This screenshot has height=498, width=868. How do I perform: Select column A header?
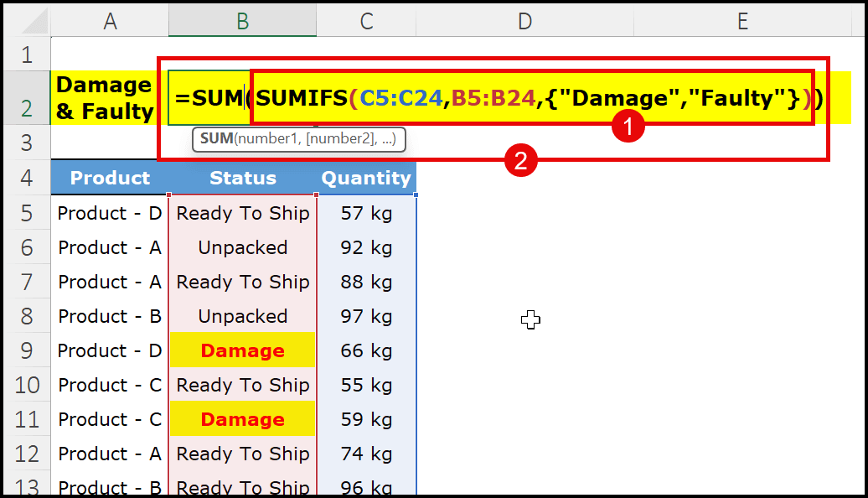[110, 22]
